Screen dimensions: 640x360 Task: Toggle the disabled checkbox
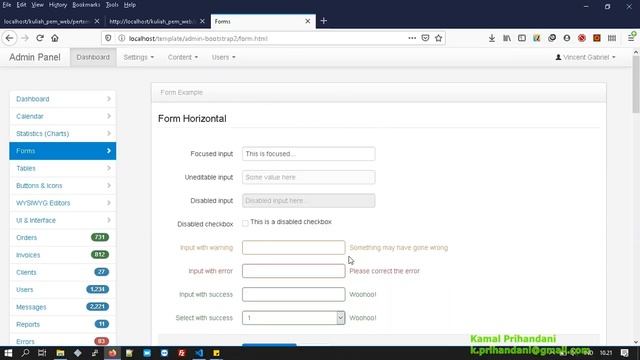pos(245,223)
